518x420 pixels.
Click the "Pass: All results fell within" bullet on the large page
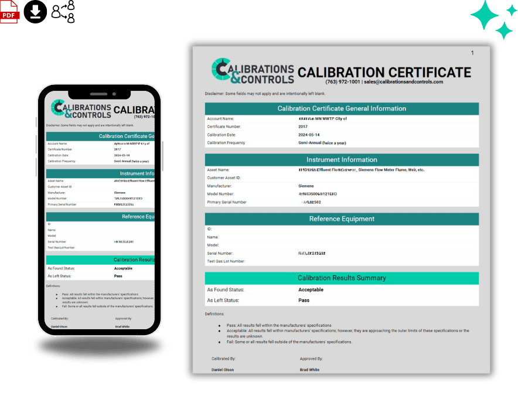click(279, 326)
